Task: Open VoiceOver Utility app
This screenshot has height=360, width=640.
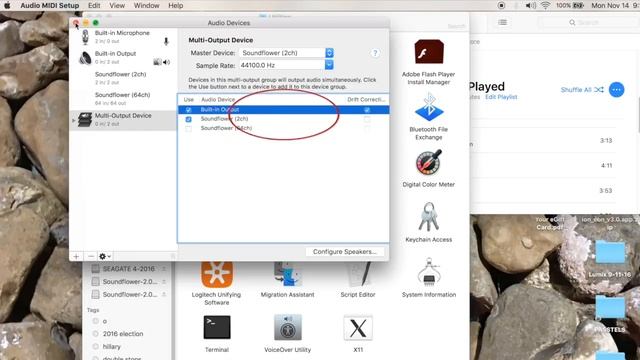Action: pyautogui.click(x=287, y=333)
